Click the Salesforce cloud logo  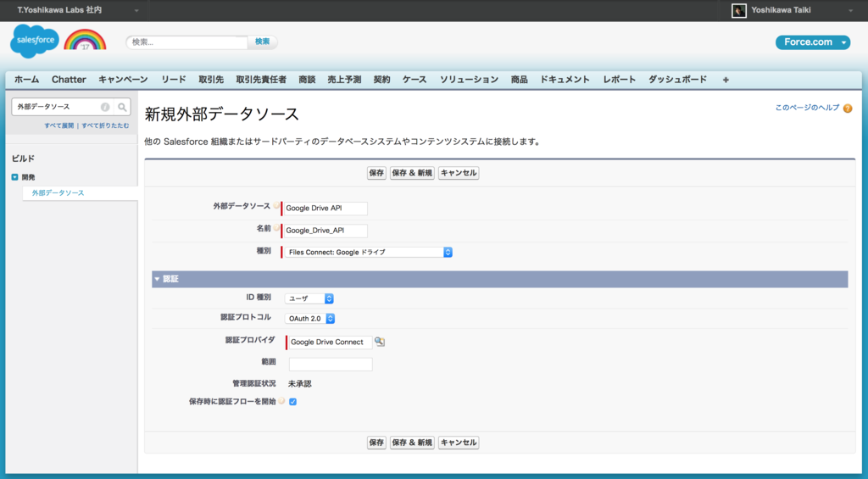[x=34, y=41]
